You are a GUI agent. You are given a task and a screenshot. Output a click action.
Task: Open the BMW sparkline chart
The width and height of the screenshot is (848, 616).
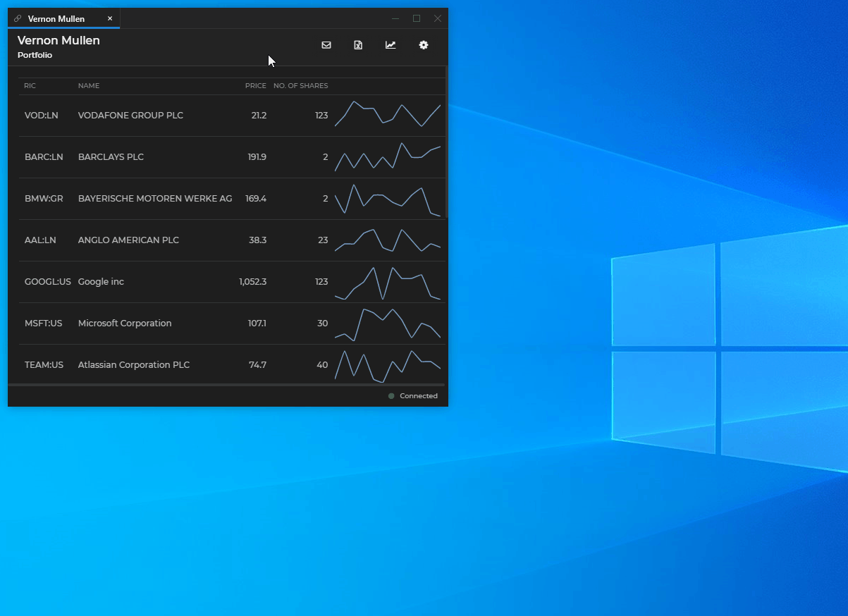coord(388,200)
